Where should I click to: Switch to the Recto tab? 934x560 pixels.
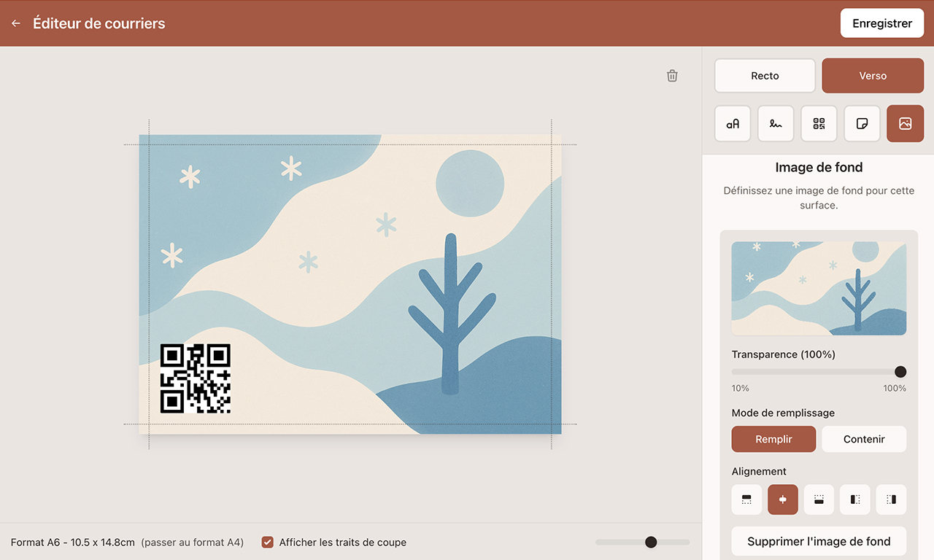coord(765,76)
